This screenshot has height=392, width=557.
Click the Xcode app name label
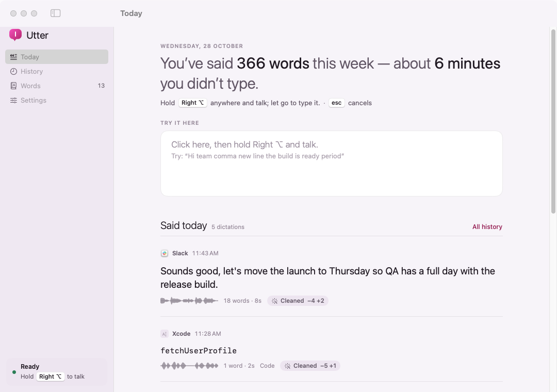coord(181,334)
